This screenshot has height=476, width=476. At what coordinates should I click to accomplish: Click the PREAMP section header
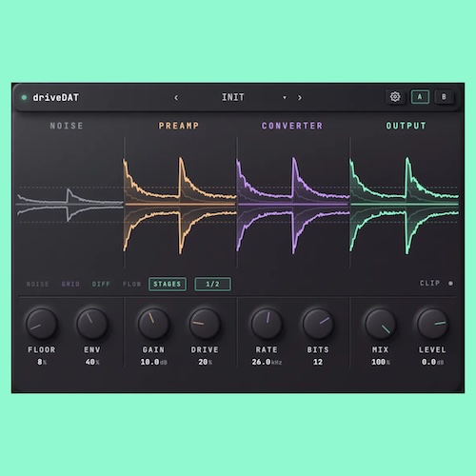pyautogui.click(x=179, y=126)
